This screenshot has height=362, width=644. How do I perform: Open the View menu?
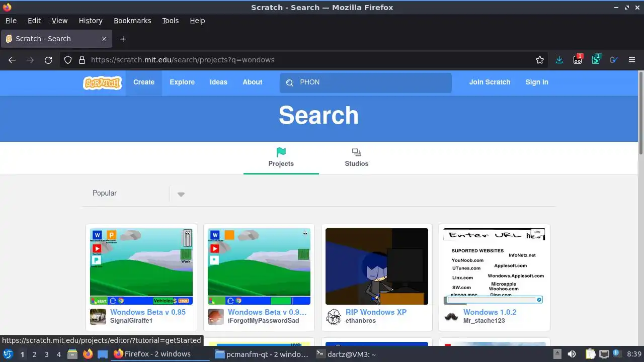[59, 21]
